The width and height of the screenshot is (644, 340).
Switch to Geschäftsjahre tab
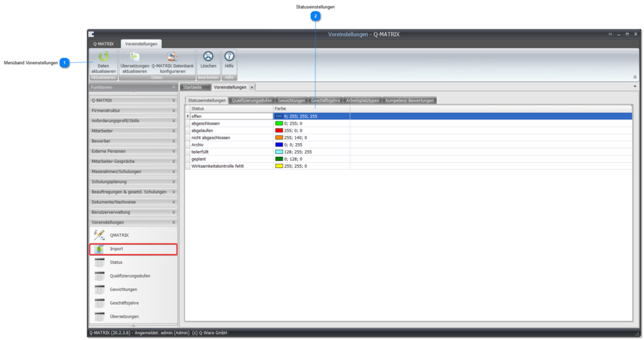pyautogui.click(x=326, y=100)
